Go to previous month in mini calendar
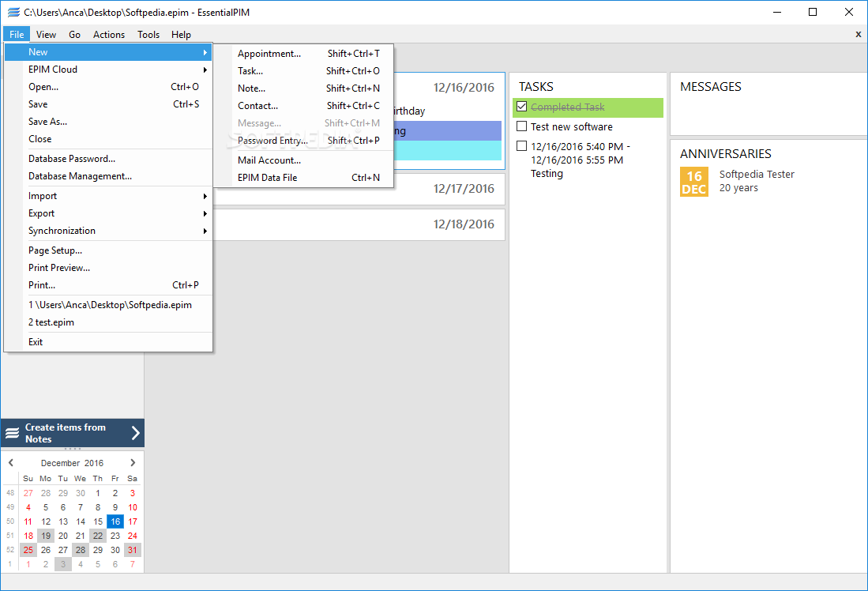 tap(11, 462)
